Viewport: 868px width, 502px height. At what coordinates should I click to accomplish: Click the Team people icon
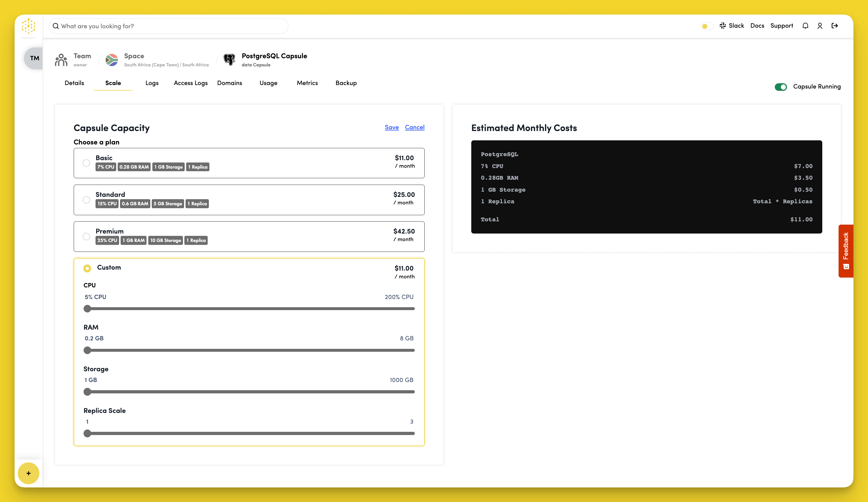[x=61, y=60]
